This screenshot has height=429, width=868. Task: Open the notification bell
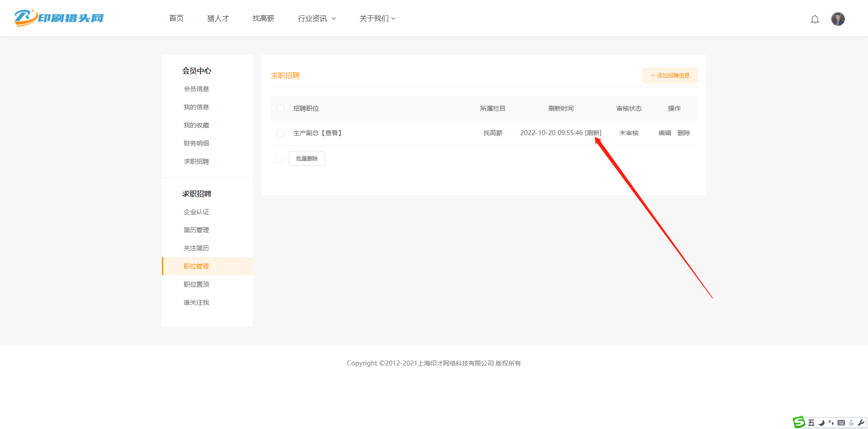(x=814, y=19)
